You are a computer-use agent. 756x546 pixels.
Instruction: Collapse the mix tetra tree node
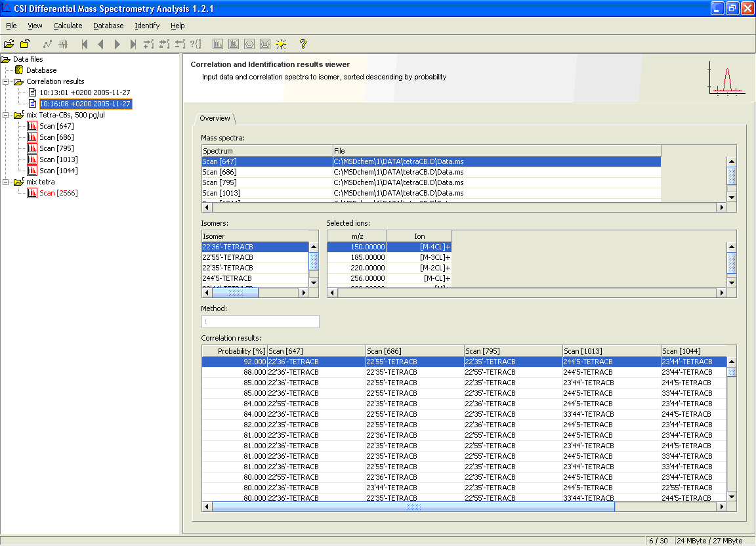(x=6, y=182)
